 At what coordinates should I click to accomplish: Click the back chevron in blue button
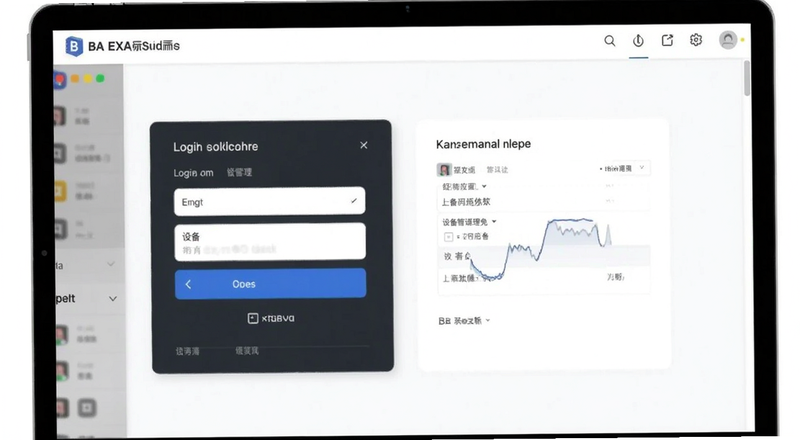click(x=188, y=284)
